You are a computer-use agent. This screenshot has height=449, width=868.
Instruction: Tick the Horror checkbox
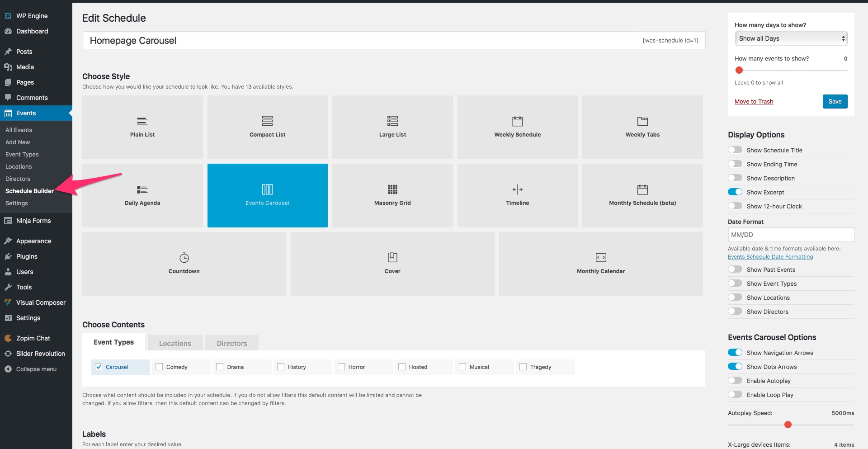341,367
